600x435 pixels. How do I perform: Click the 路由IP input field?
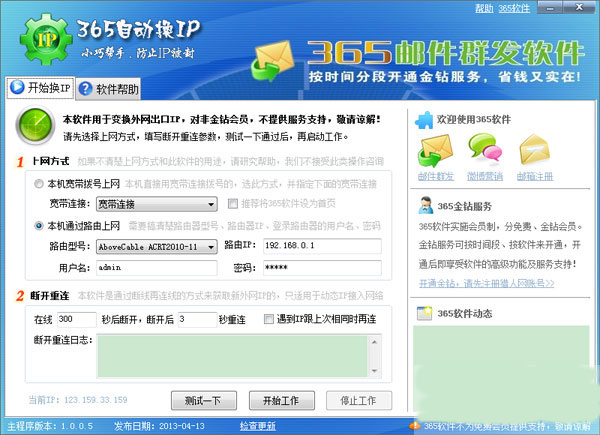tap(322, 246)
